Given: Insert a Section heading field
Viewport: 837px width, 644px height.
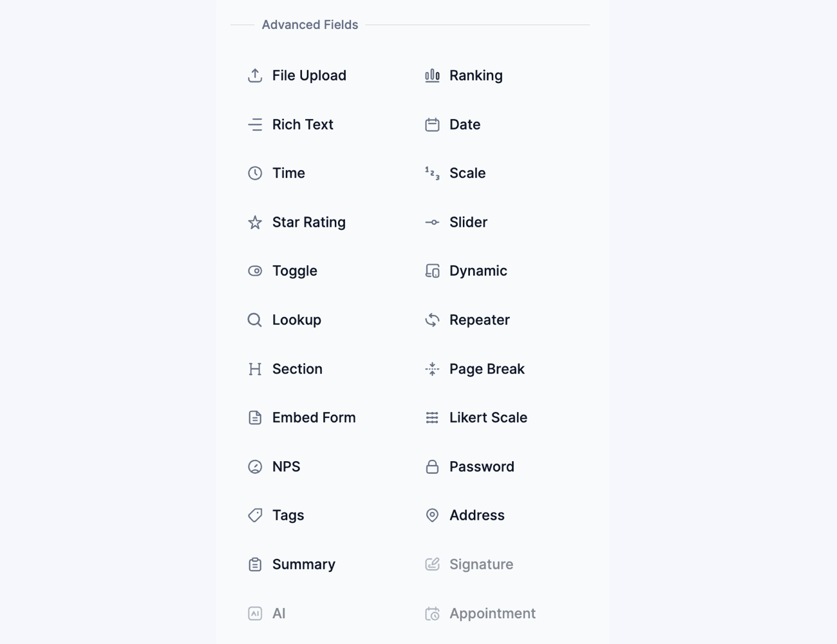Looking at the screenshot, I should coord(297,369).
